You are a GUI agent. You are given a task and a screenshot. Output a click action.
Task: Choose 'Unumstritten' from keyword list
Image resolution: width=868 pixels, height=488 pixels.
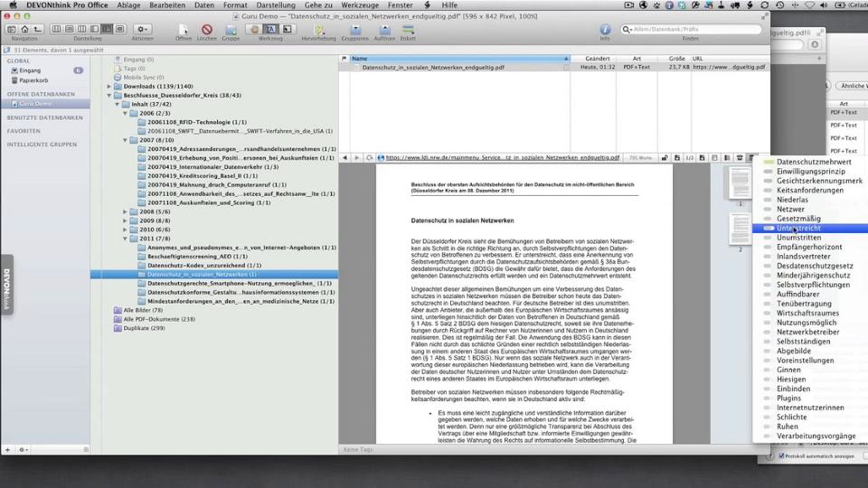799,237
